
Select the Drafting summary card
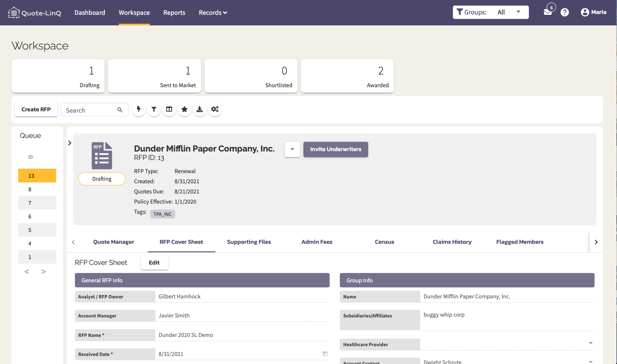click(x=58, y=76)
